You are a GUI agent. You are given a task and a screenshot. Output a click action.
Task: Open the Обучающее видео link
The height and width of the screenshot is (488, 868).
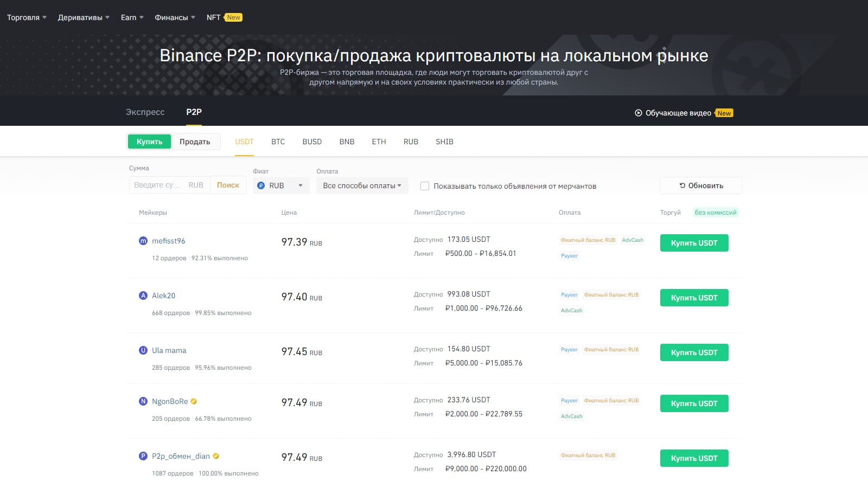click(678, 113)
